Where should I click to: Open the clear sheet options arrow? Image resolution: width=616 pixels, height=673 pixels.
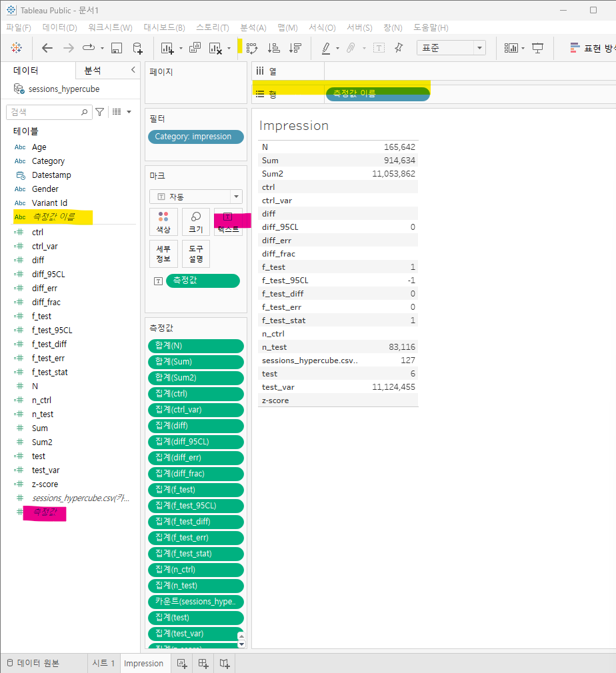pyautogui.click(x=229, y=48)
